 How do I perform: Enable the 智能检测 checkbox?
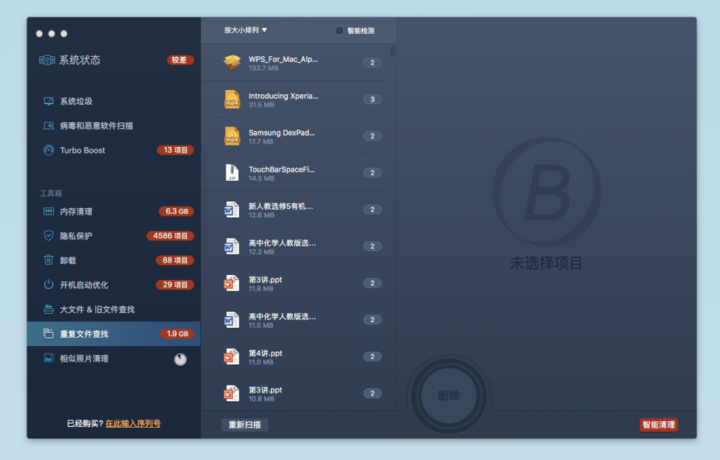pyautogui.click(x=340, y=31)
